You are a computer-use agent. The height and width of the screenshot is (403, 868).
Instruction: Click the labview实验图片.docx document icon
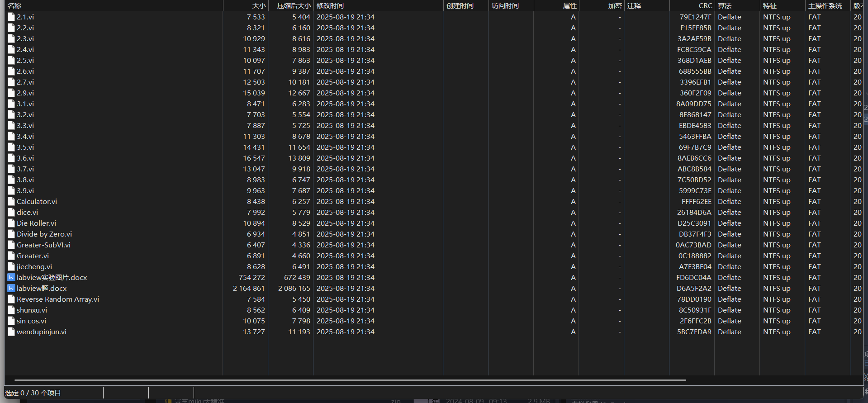pos(11,277)
